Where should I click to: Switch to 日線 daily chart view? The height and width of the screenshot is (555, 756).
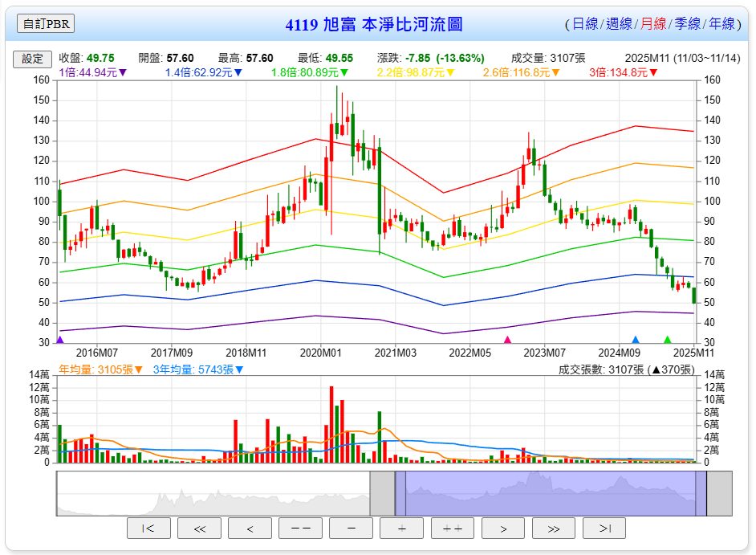pos(584,24)
